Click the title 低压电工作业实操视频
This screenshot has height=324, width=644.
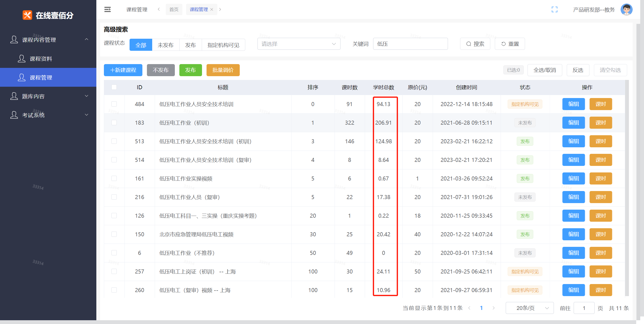[x=186, y=178]
